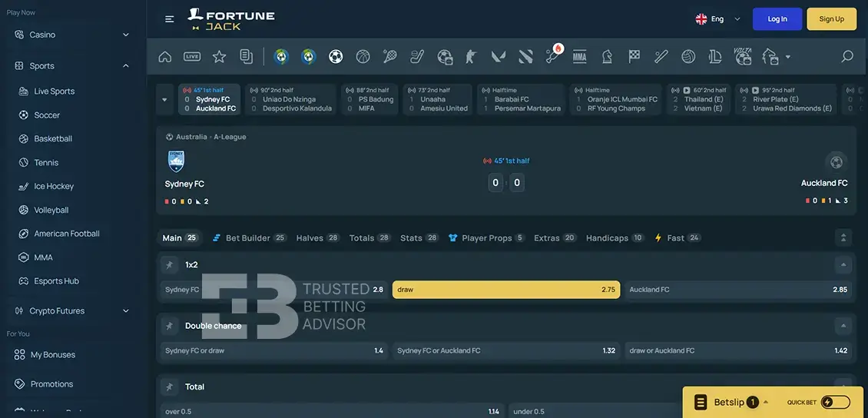Toggle collapse all markets arrows by the tabs
The height and width of the screenshot is (418, 868).
[843, 238]
